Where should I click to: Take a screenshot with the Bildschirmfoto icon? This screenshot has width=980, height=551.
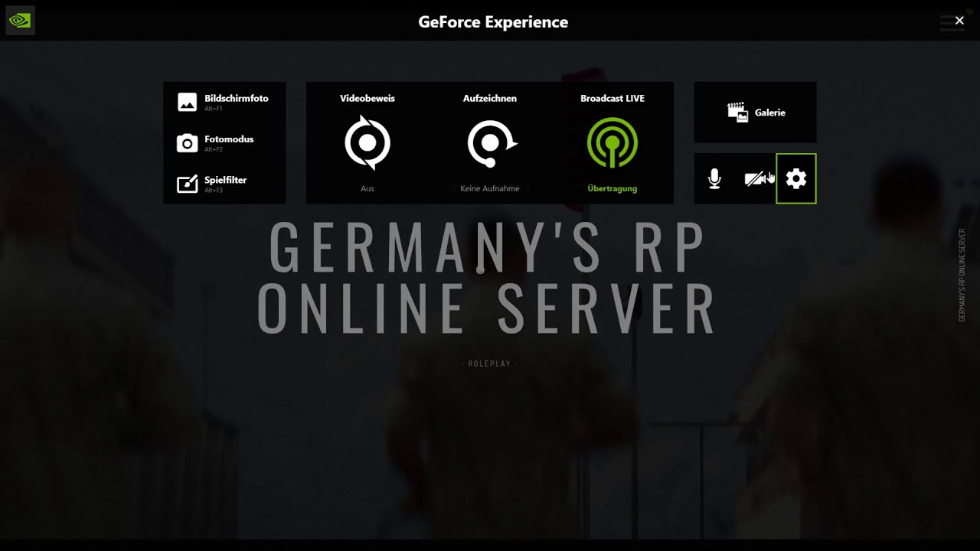pyautogui.click(x=188, y=103)
